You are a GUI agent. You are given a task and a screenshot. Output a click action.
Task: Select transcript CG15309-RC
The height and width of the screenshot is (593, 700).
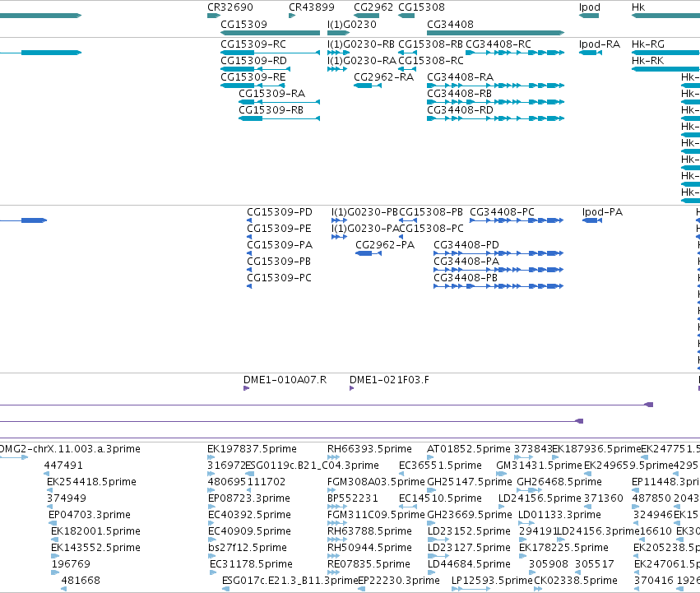pyautogui.click(x=253, y=44)
